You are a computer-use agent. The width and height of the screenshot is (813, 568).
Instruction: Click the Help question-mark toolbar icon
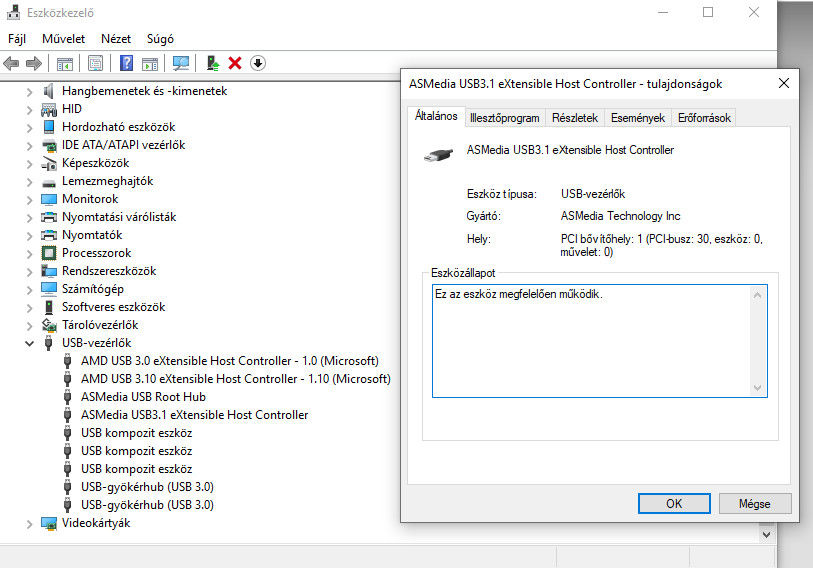tap(126, 63)
